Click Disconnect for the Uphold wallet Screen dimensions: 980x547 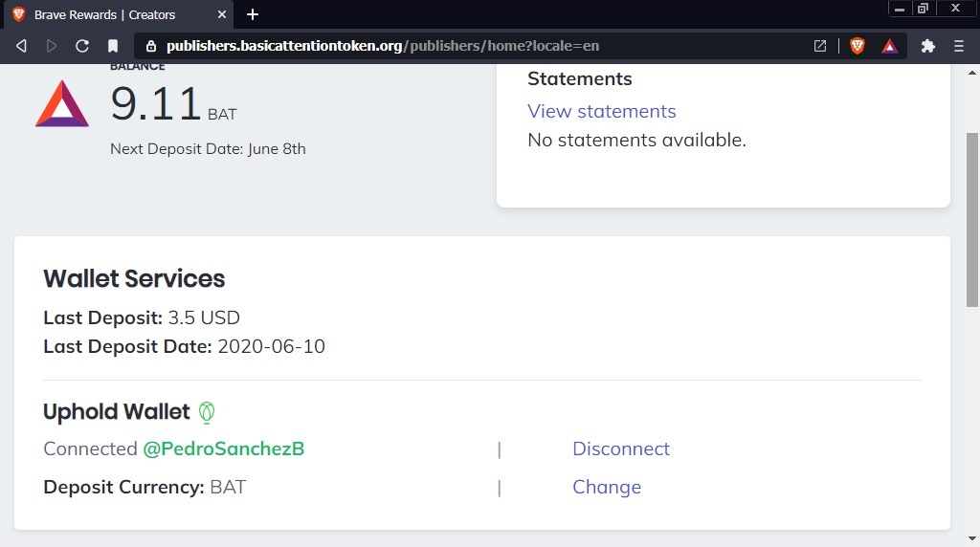[620, 449]
